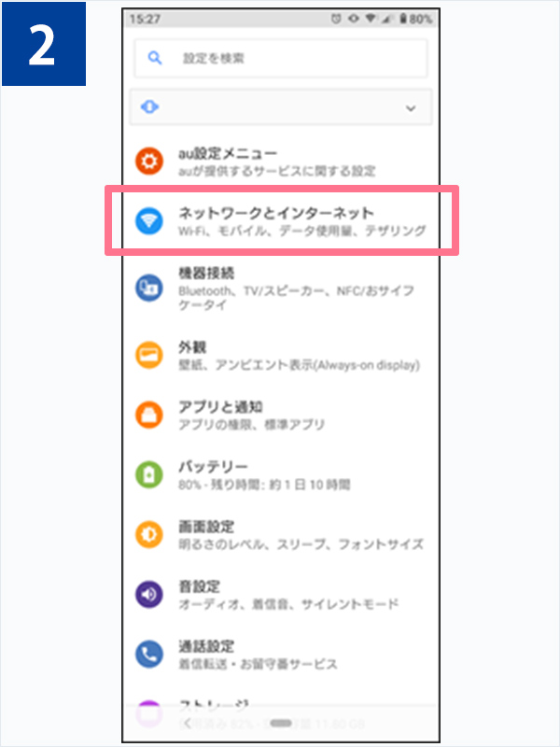The image size is (560, 747).
Task: Open the バッテリー remaining time entry
Action: (x=281, y=475)
